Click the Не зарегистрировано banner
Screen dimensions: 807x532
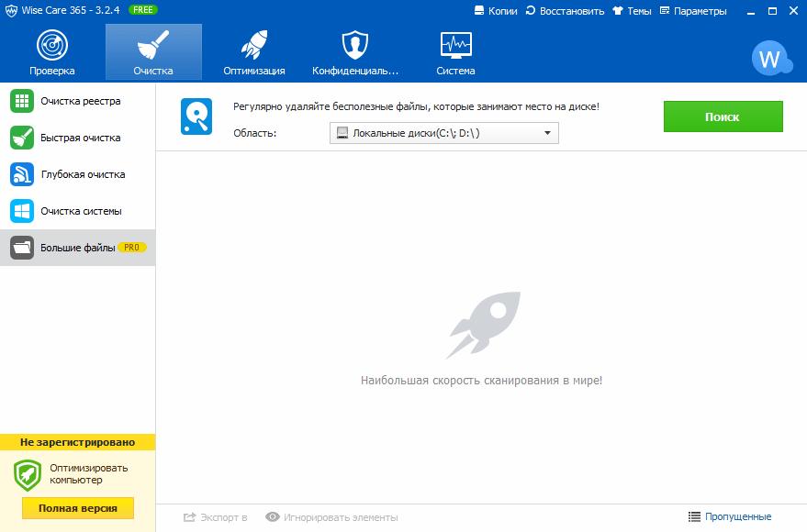click(78, 442)
